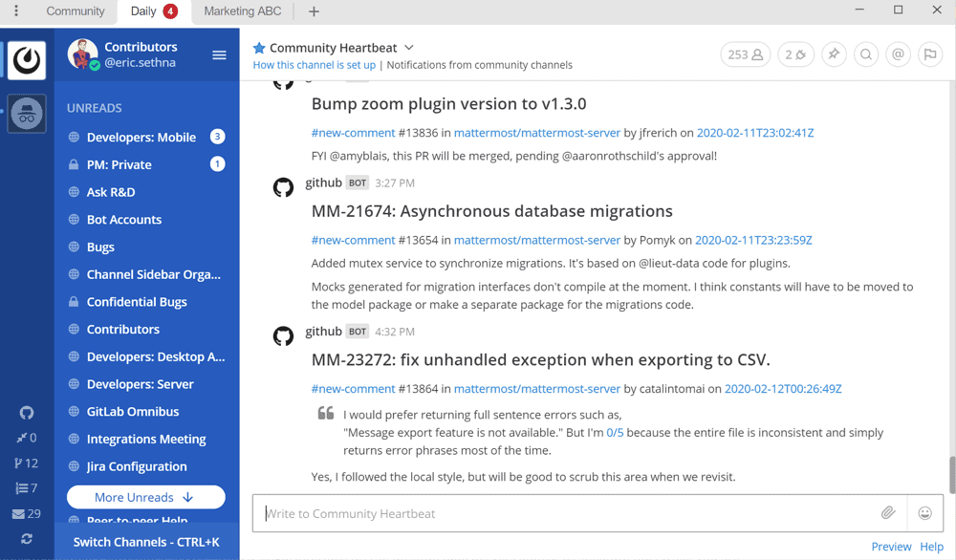
Task: Expand More Unreads in sidebar
Action: [145, 497]
